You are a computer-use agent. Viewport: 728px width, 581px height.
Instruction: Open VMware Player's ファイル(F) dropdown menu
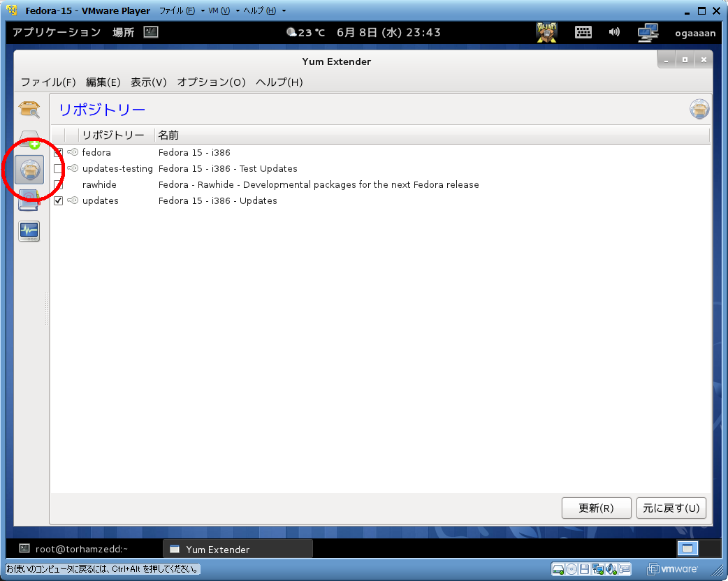point(182,10)
